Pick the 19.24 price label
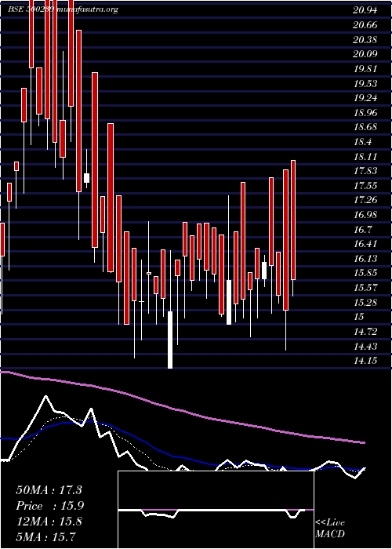 click(365, 98)
